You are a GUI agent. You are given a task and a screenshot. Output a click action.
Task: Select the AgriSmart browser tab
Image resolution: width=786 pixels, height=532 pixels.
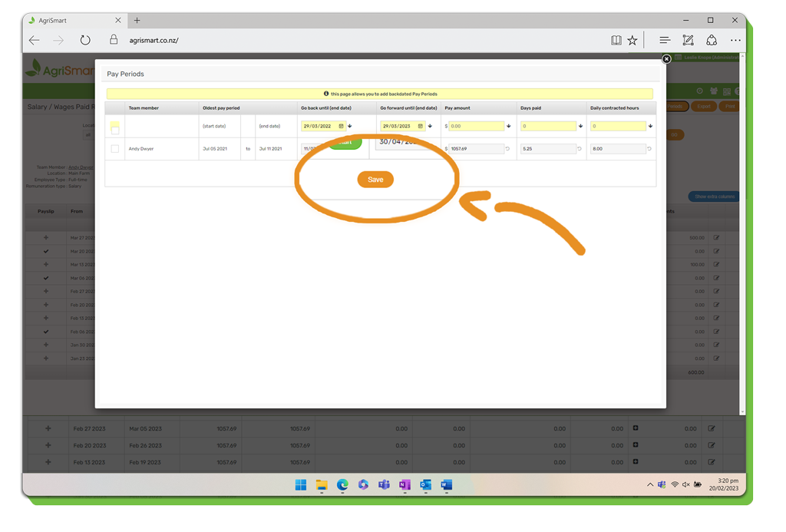pos(73,21)
